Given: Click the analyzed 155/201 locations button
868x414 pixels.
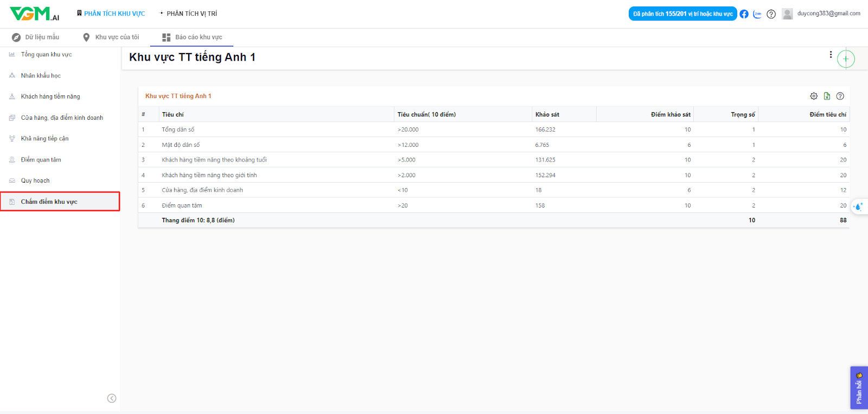Looking at the screenshot, I should (682, 14).
